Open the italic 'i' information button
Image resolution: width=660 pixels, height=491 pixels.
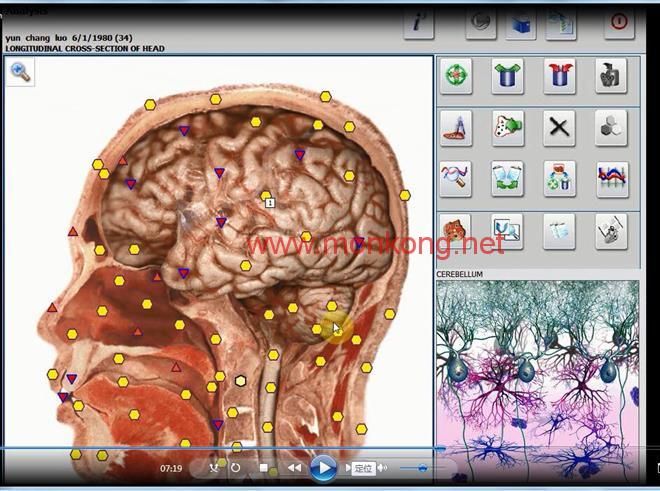(419, 23)
